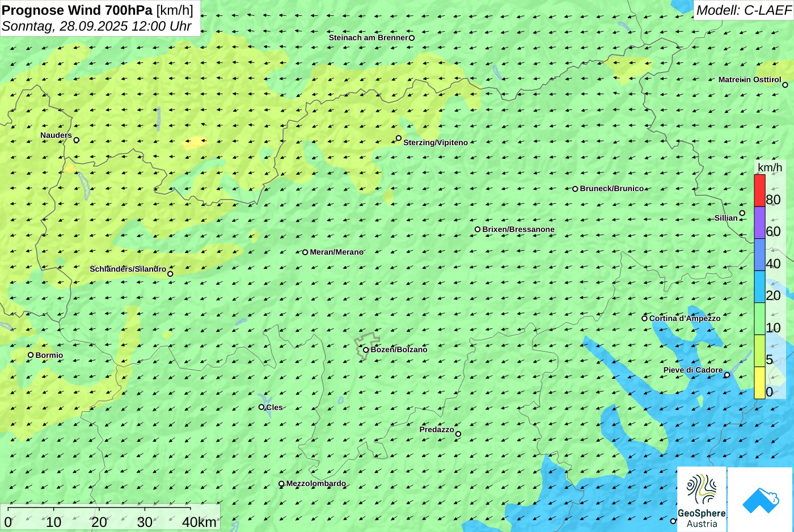Click the Cortina d'Ampezzo marker circle
The width and height of the screenshot is (794, 532).
(x=644, y=318)
